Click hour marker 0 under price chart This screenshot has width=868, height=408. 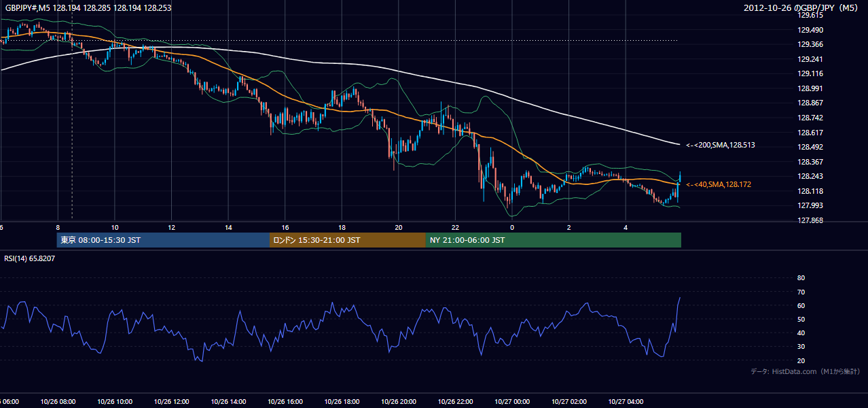point(512,227)
